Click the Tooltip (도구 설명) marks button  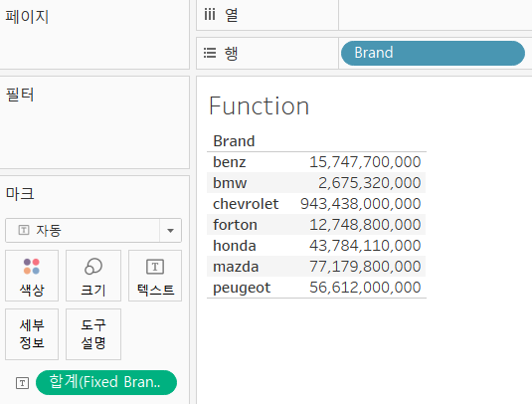(x=93, y=334)
